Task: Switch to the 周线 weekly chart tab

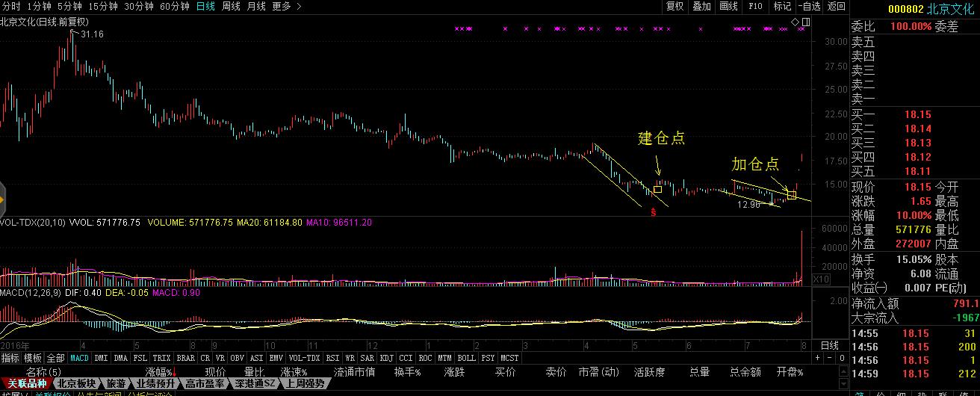Action: [231, 6]
